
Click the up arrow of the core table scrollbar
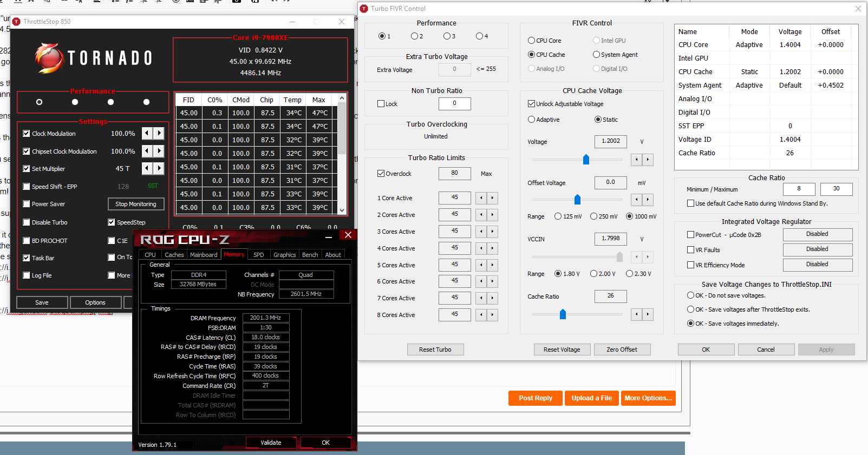342,98
